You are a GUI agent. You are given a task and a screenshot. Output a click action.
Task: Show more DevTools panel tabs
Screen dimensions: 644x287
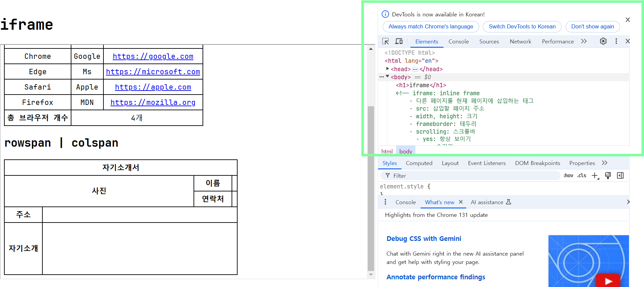click(x=584, y=41)
